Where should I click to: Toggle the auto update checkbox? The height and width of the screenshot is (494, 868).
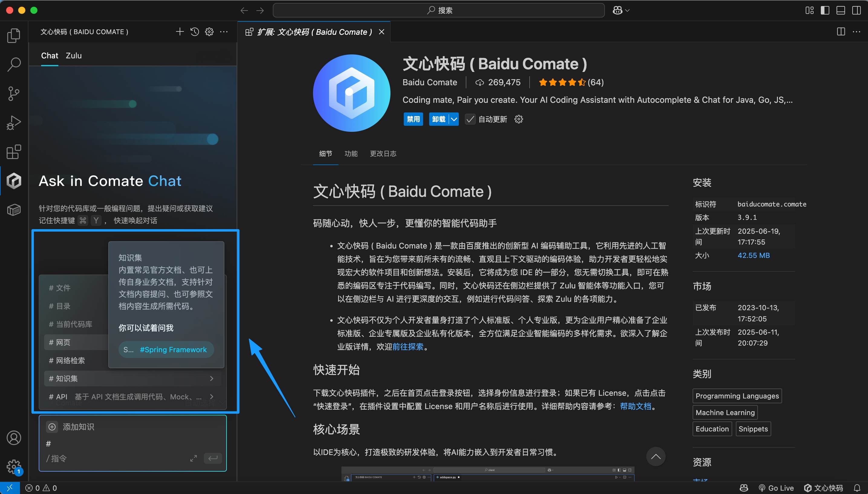tap(470, 119)
